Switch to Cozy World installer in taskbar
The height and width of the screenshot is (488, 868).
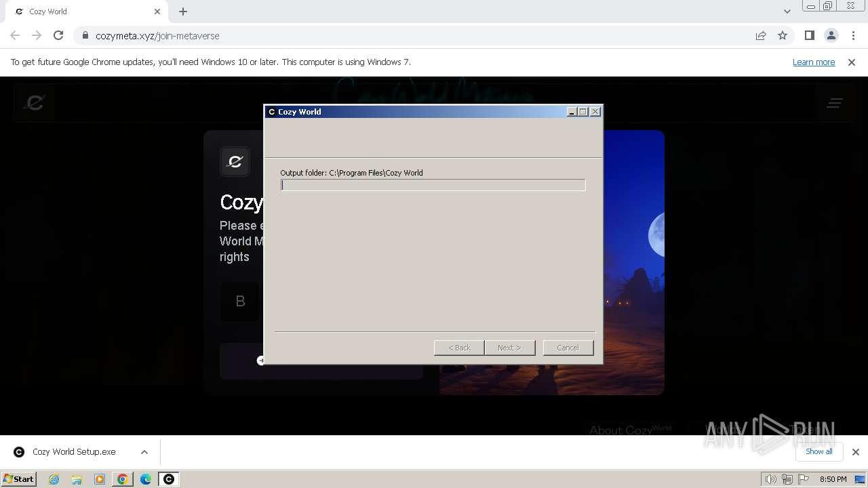coord(169,479)
